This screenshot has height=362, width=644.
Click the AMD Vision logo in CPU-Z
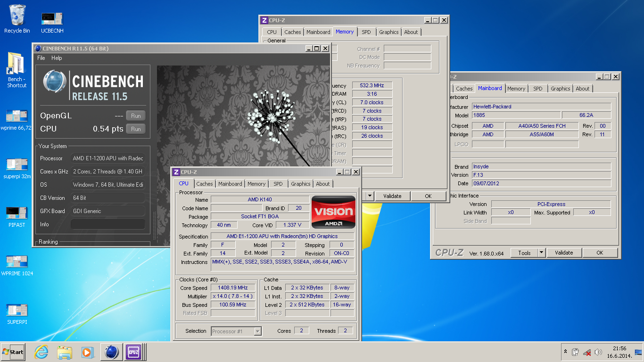[333, 212]
